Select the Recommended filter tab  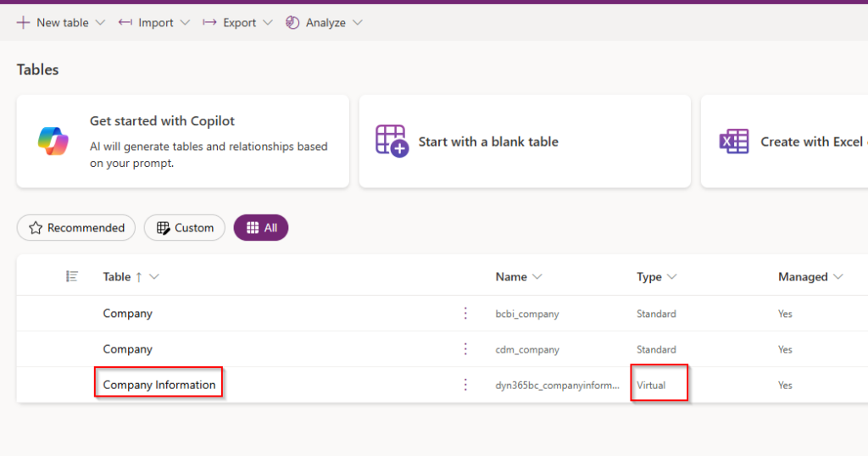(76, 227)
